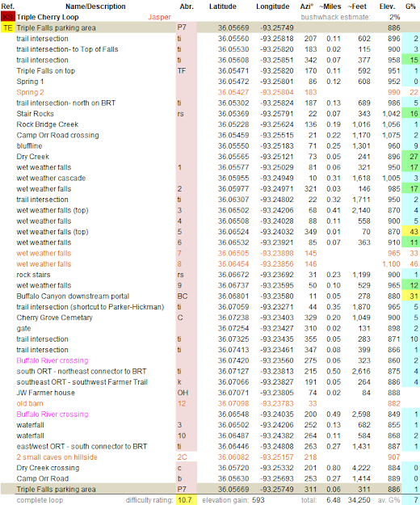Viewport: 420px width, 505px height.
Task: Select the 'Dry Creek' name cell
Action: (x=33, y=157)
